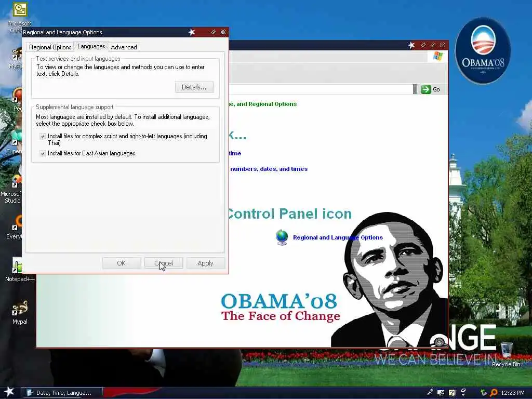Click inside the Control Panel address field
Viewport: 532px width, 399px height.
[321, 89]
